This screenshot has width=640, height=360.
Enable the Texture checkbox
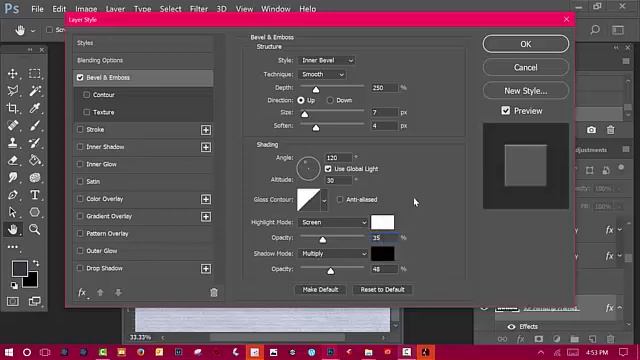click(87, 112)
